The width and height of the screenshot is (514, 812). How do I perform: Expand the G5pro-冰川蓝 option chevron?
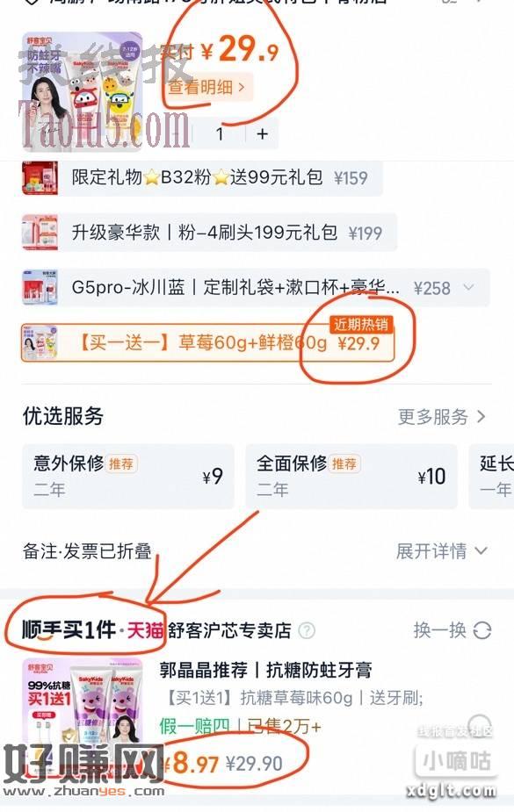pos(469,287)
